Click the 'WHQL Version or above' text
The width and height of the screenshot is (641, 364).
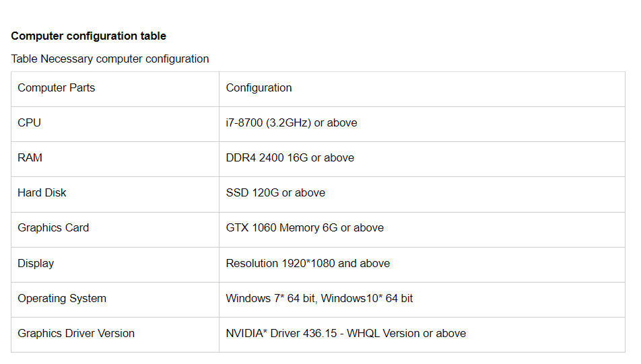pos(407,333)
